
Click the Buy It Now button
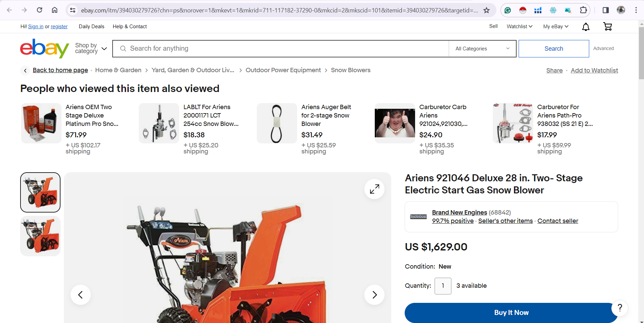coord(511,313)
